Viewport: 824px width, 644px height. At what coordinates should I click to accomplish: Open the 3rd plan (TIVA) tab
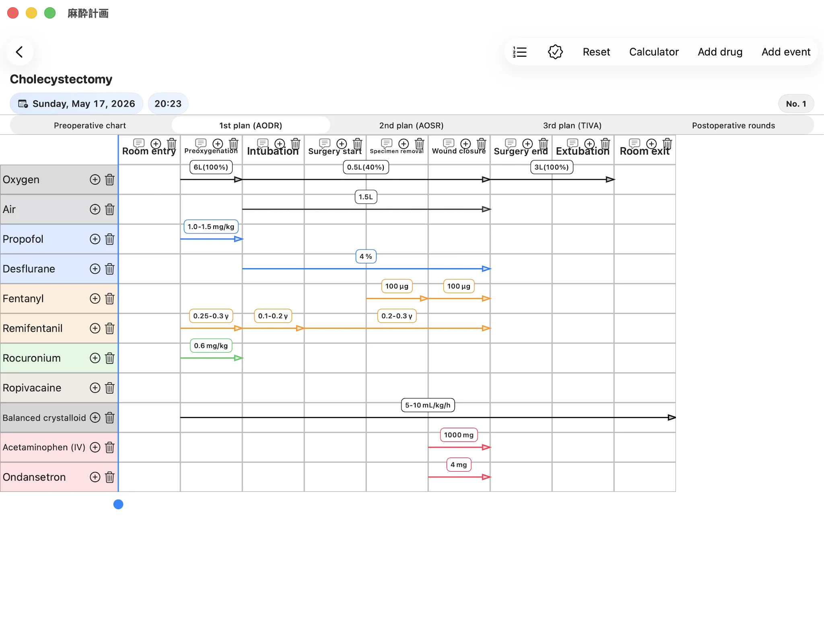[572, 126]
